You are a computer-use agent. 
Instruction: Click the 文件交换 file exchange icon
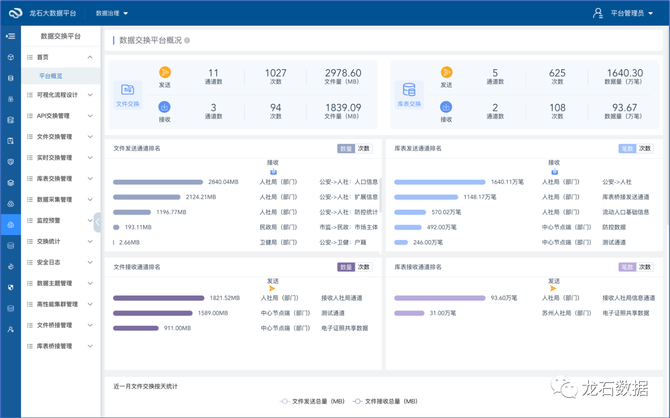pyautogui.click(x=127, y=89)
